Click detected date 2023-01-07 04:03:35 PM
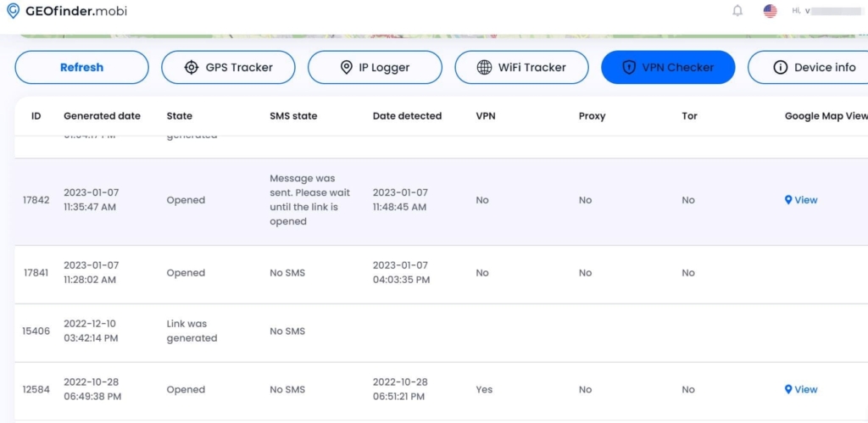 coord(401,273)
